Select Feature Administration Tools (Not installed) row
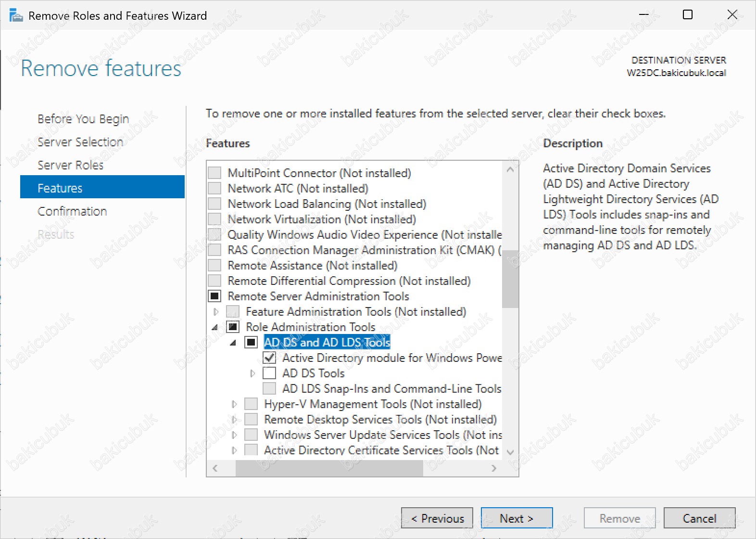 click(x=356, y=311)
